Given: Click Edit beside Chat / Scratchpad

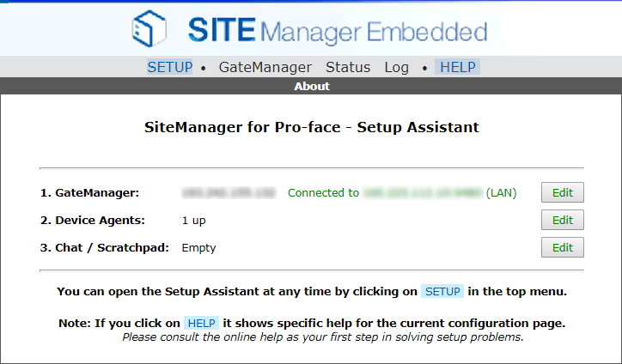Looking at the screenshot, I should click(x=562, y=248).
